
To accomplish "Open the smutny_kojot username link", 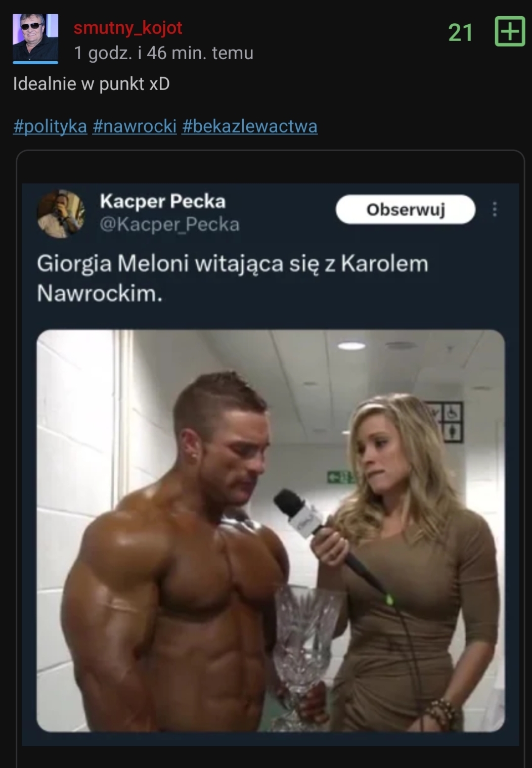I will tap(128, 28).
